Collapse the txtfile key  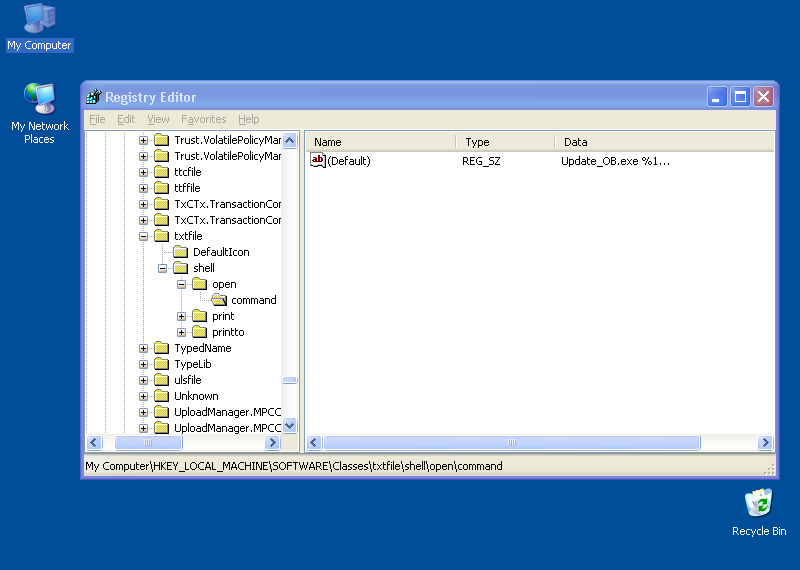pos(143,236)
